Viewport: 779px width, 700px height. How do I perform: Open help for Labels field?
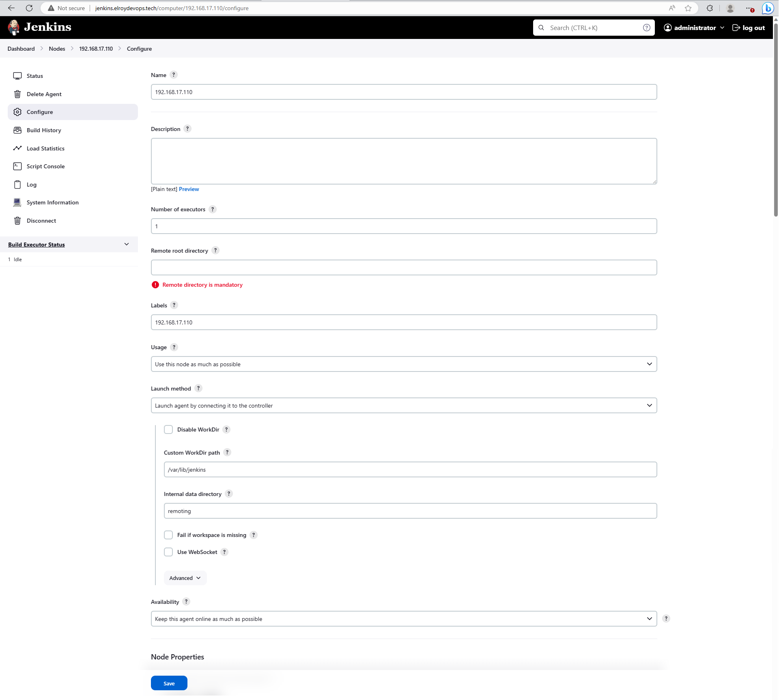point(174,305)
